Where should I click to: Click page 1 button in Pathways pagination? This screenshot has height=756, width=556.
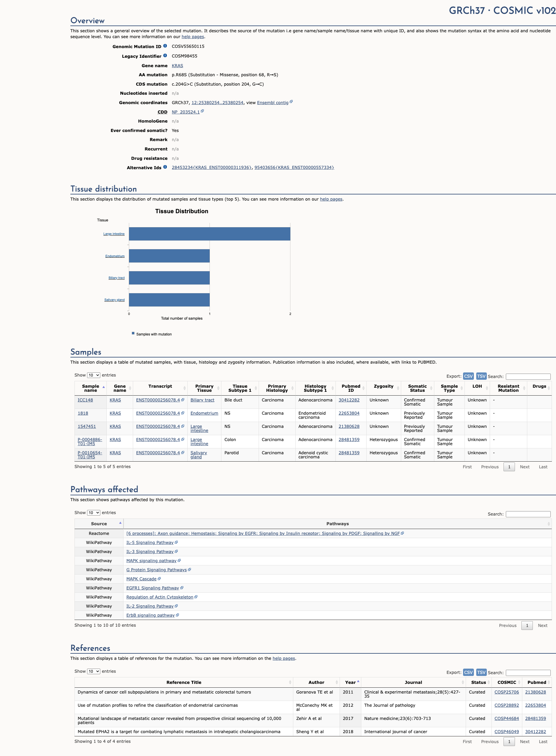527,626
